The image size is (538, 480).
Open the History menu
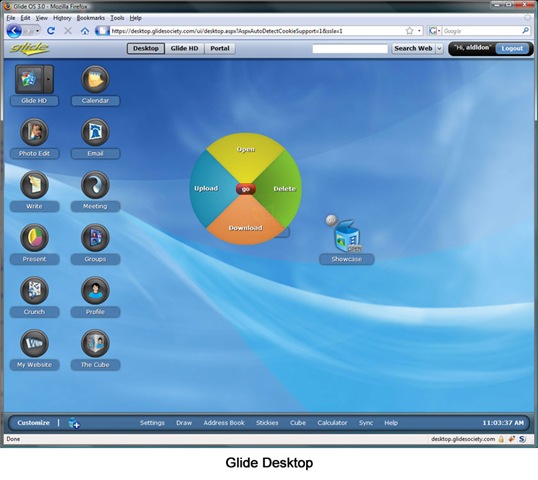tap(62, 18)
